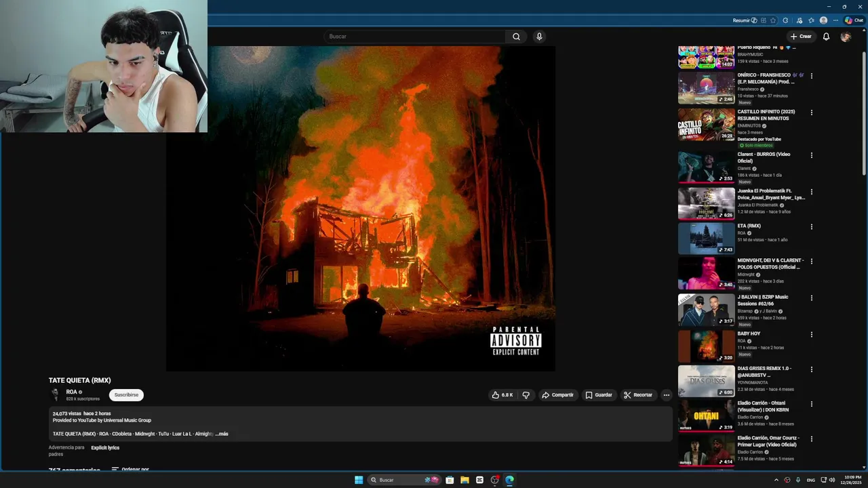Image resolution: width=868 pixels, height=488 pixels.
Task: Open Crear create menu
Action: (800, 37)
